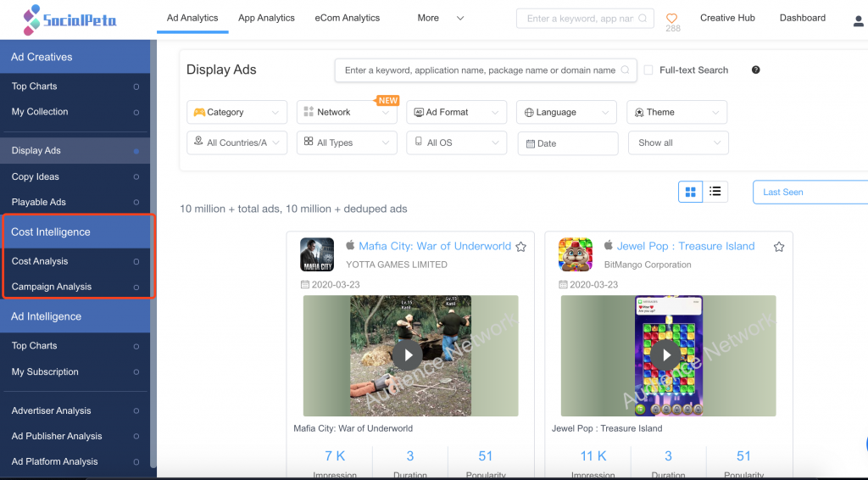Viewport: 868px width, 480px height.
Task: Expand the More menu
Action: point(440,19)
